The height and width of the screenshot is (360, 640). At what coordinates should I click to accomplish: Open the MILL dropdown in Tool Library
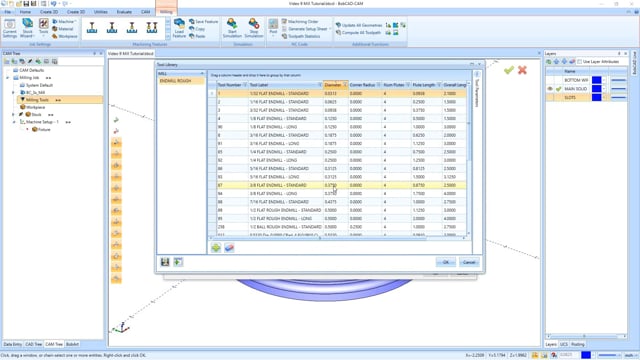point(202,73)
